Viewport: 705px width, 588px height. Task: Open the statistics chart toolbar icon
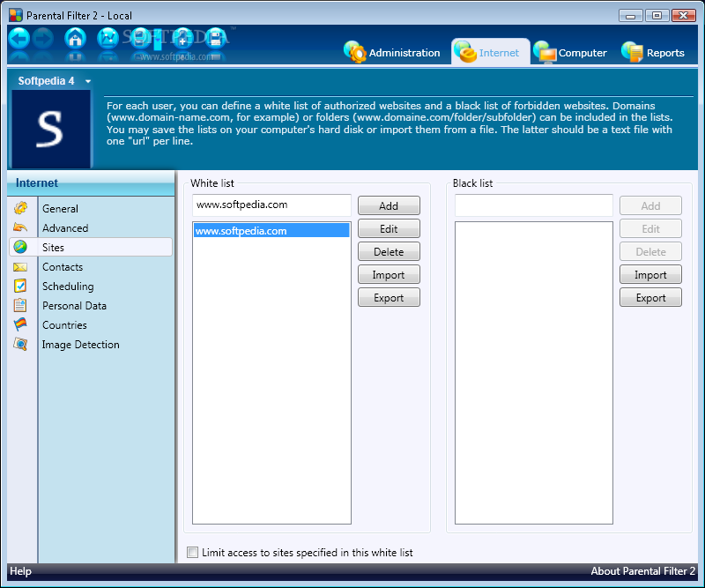point(108,39)
